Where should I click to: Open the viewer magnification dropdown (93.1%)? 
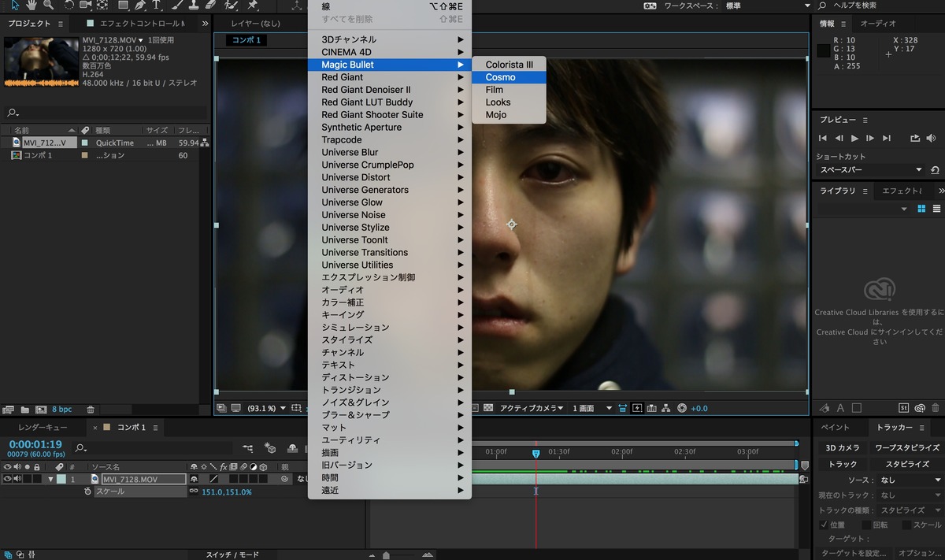(266, 408)
